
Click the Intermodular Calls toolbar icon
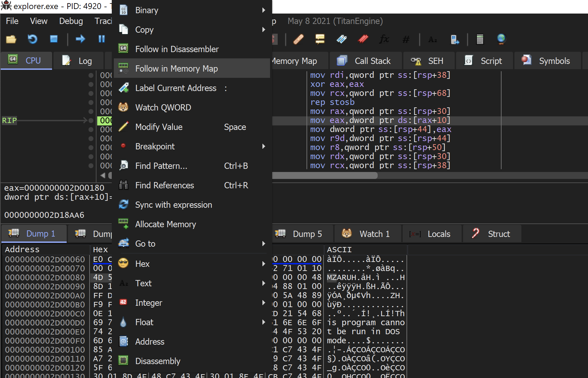[x=455, y=39]
